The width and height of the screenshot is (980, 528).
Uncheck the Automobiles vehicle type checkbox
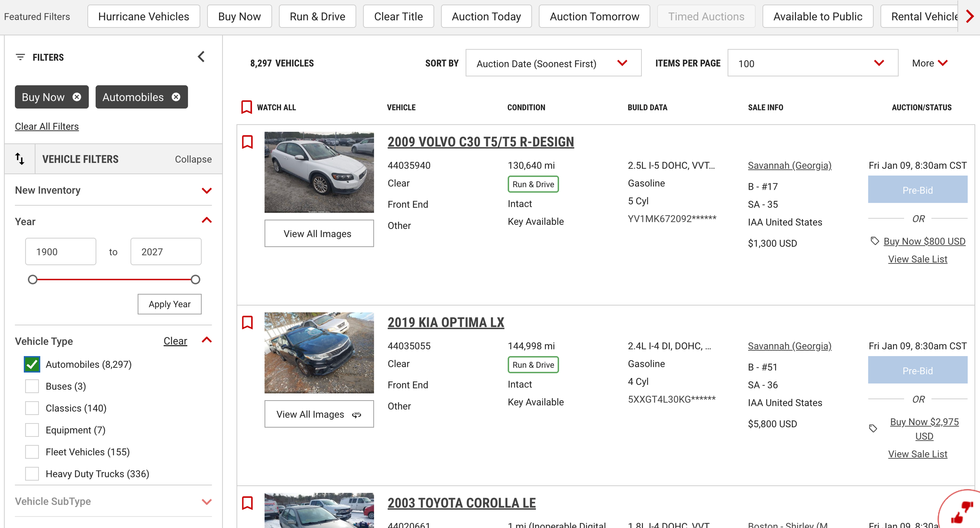click(32, 364)
